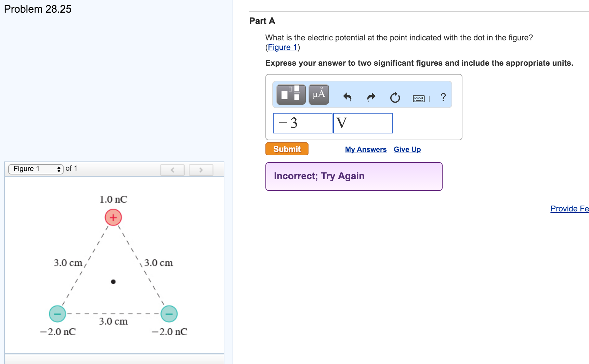
Task: Click the units field showing V
Action: click(x=362, y=123)
